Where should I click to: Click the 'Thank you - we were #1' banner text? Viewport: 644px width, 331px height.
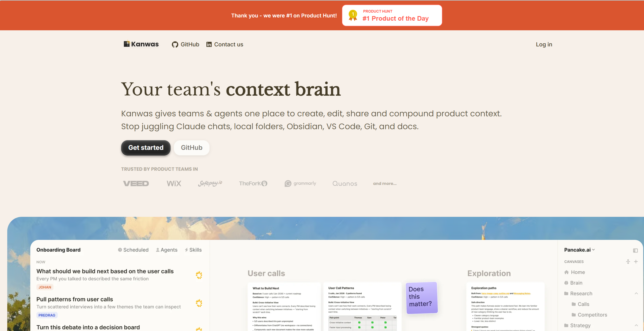[284, 16]
